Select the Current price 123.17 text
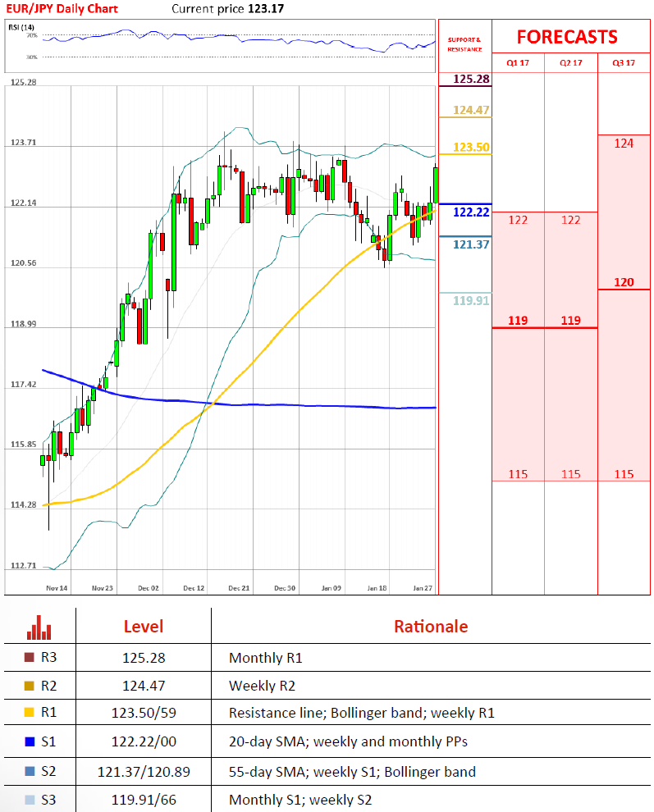The image size is (654, 812). pyautogui.click(x=228, y=9)
